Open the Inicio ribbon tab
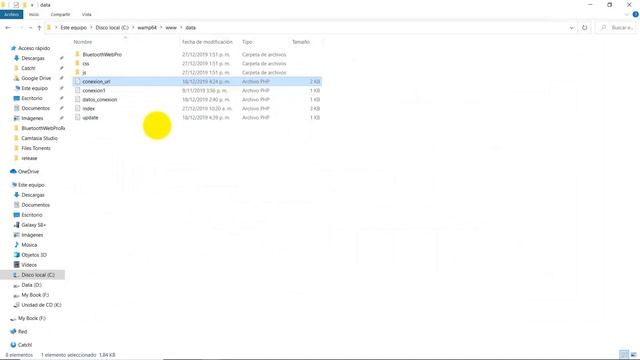 34,14
